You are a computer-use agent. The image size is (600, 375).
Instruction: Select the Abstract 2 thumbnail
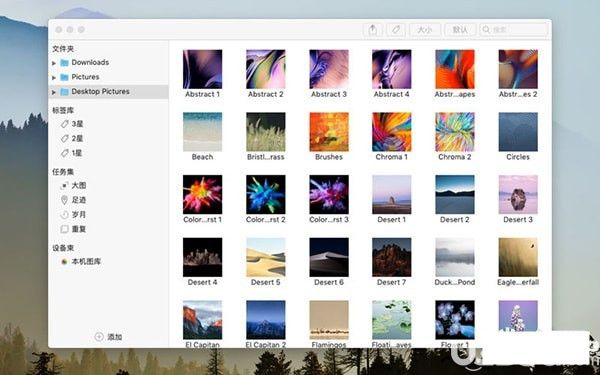pyautogui.click(x=266, y=69)
